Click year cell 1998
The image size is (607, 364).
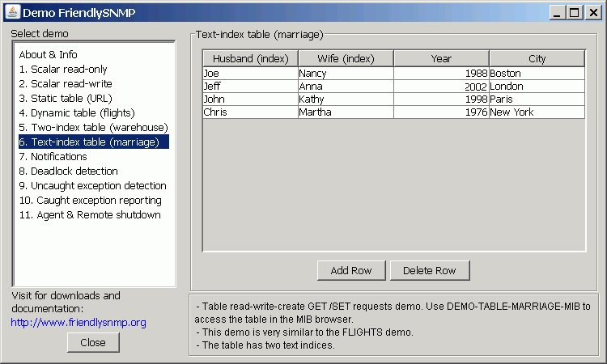(441, 99)
